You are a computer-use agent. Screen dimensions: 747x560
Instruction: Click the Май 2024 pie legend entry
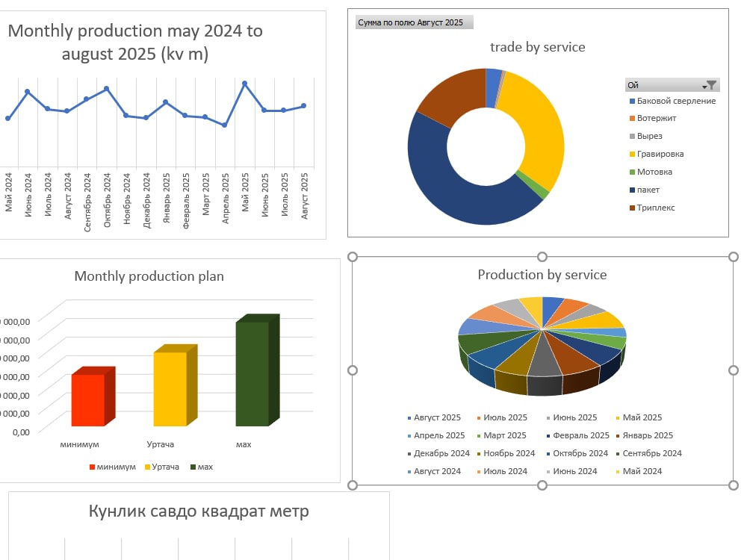click(639, 471)
